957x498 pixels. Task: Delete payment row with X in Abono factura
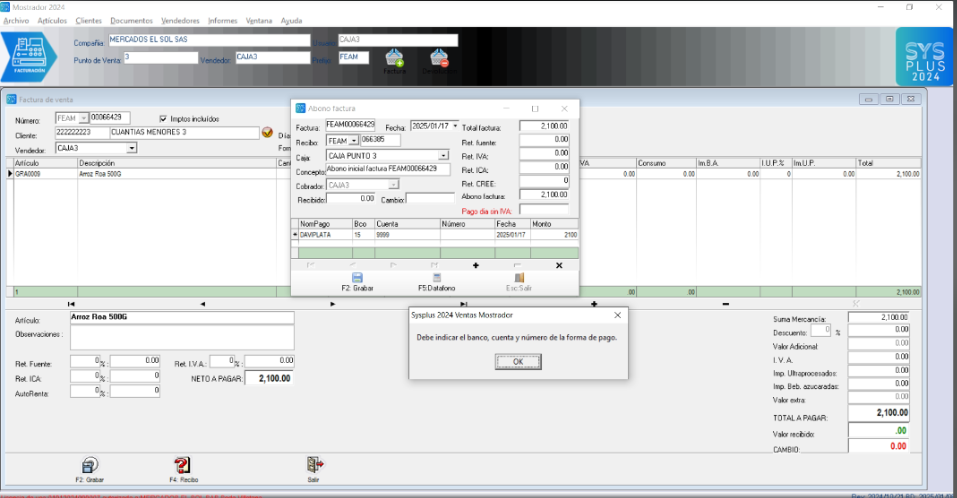tap(559, 265)
